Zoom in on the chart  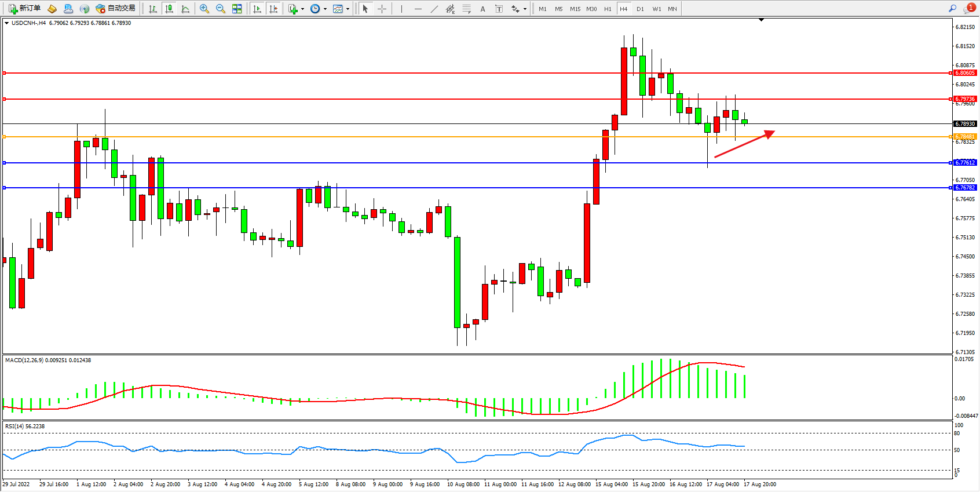(x=204, y=9)
